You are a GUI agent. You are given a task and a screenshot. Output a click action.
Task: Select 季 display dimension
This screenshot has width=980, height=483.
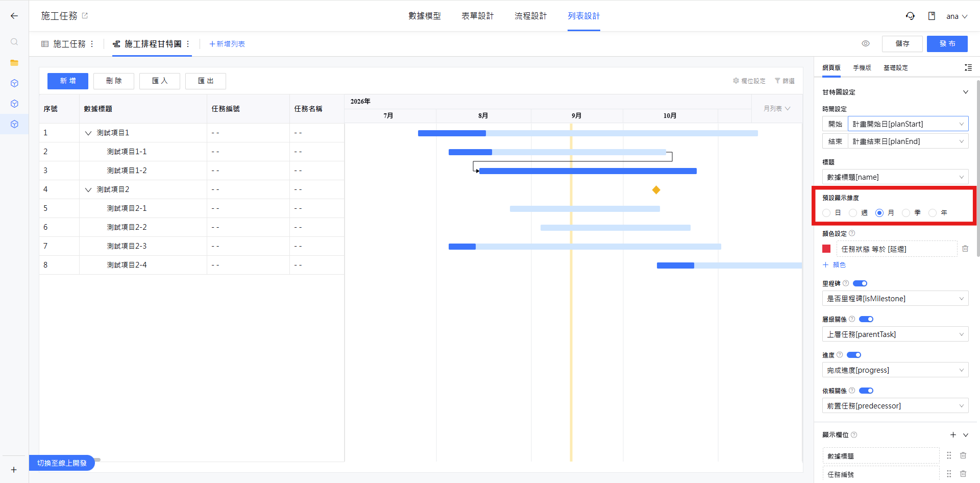click(906, 213)
